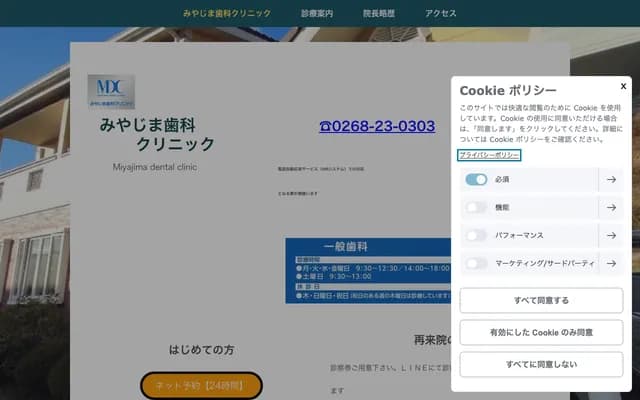
Task: Toggle the 必須 cookie switch
Action: [x=476, y=180]
